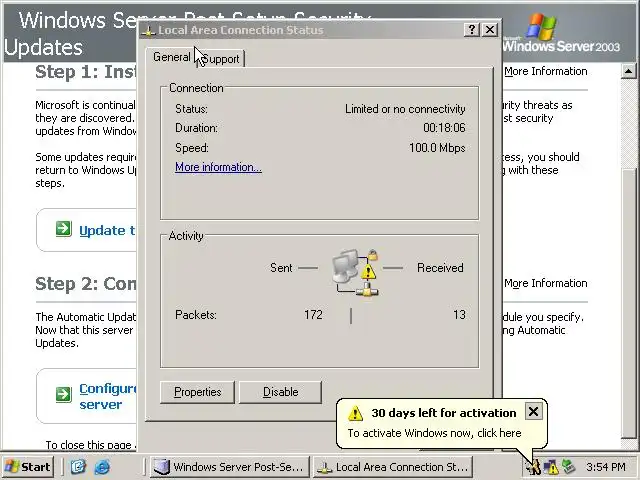Click the dialog title bar network icon
Screen dimensions: 640x480
pyautogui.click(x=149, y=30)
